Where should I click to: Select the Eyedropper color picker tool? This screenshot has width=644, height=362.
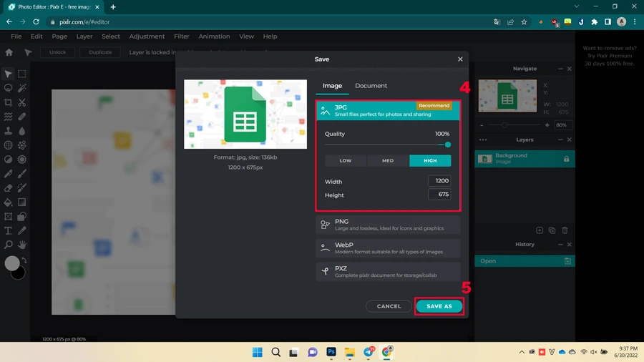pos(21,230)
